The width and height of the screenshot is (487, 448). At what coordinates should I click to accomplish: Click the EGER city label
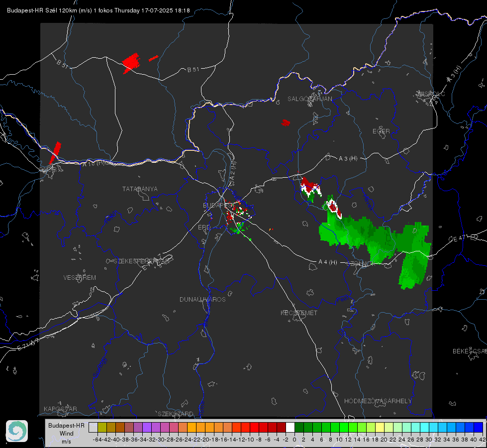click(381, 131)
